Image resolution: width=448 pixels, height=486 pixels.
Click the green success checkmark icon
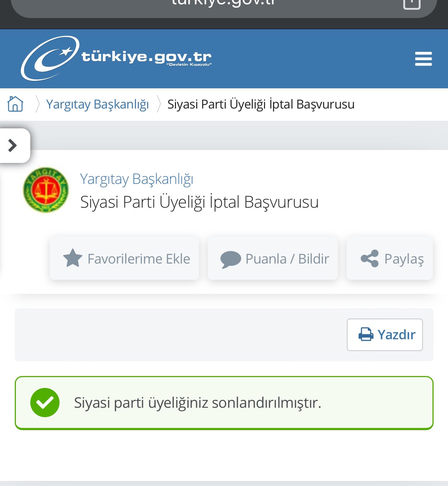click(45, 403)
